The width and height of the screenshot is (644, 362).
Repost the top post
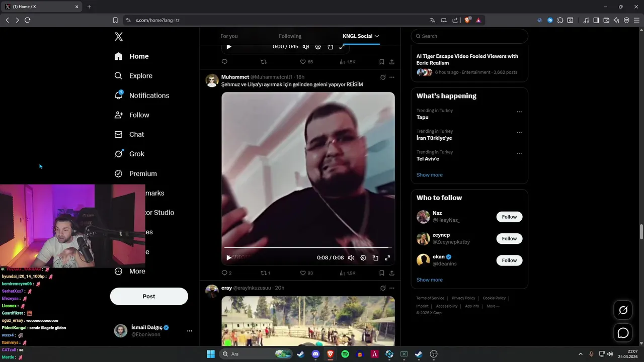point(264,62)
